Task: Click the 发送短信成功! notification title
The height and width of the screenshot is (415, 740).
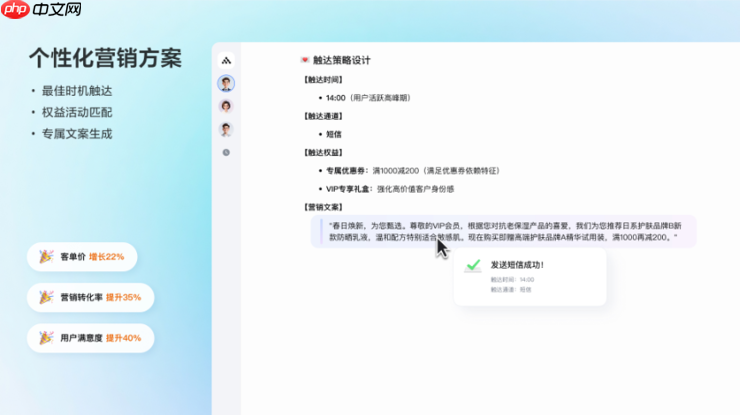Action: click(517, 265)
